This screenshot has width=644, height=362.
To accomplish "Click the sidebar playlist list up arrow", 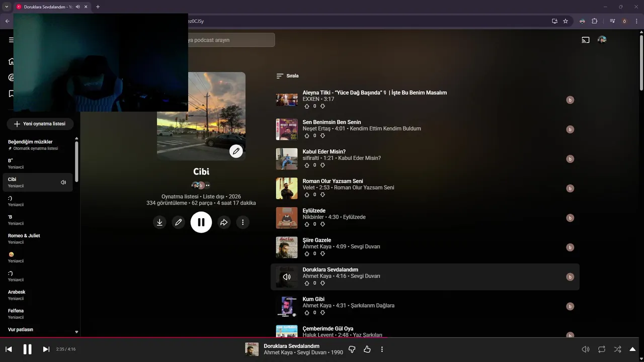I will coord(76,138).
